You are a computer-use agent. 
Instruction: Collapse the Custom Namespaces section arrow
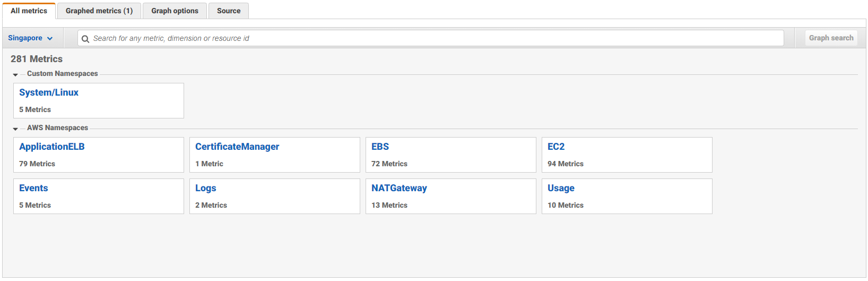[x=15, y=75]
